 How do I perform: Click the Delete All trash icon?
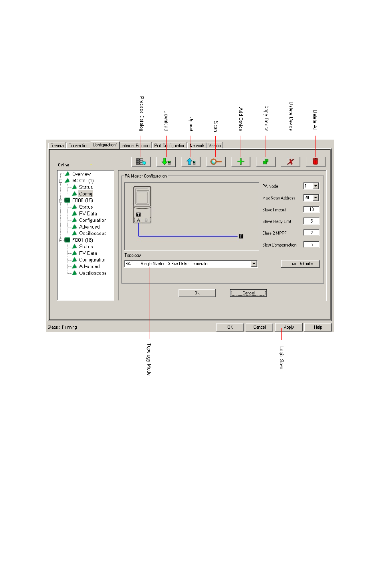tap(316, 162)
